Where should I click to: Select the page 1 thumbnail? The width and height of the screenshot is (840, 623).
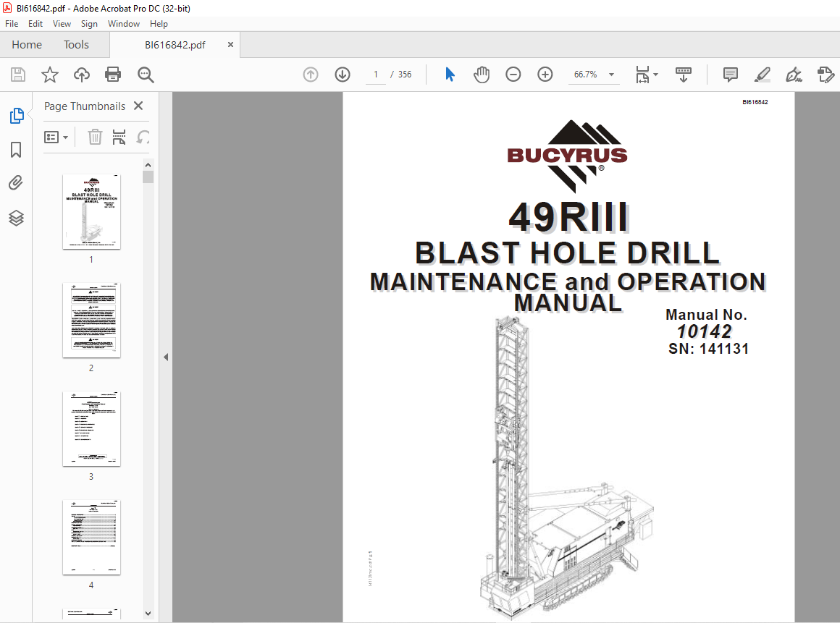(x=92, y=212)
